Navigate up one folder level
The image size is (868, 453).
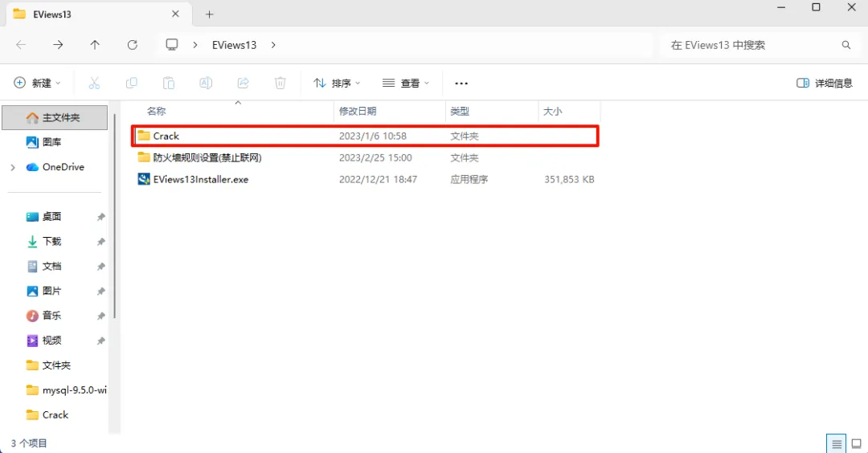pyautogui.click(x=95, y=45)
